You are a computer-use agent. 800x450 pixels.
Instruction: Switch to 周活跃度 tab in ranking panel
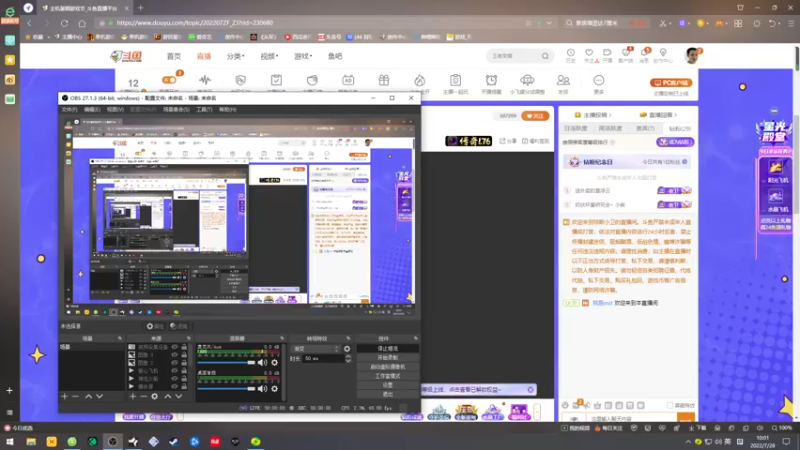pos(610,129)
